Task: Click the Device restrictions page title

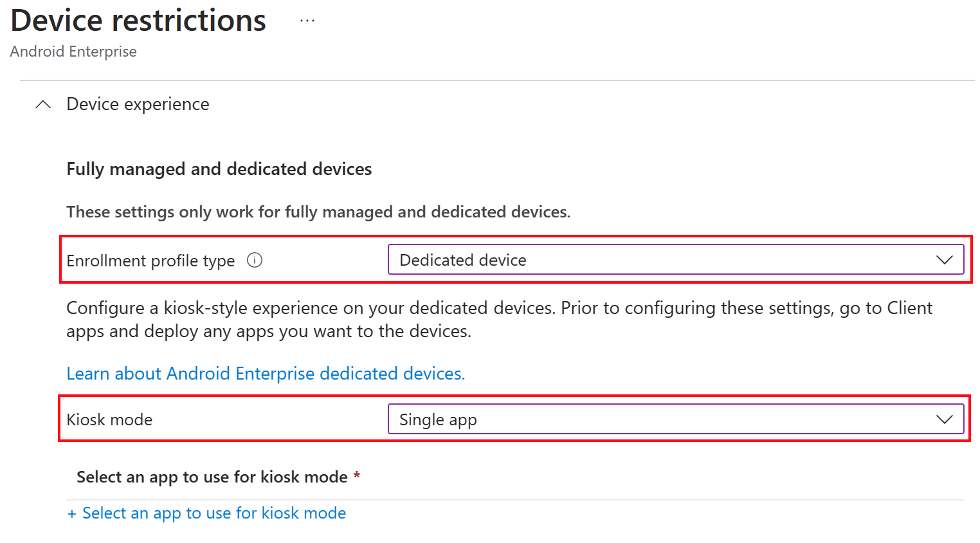Action: tap(138, 20)
